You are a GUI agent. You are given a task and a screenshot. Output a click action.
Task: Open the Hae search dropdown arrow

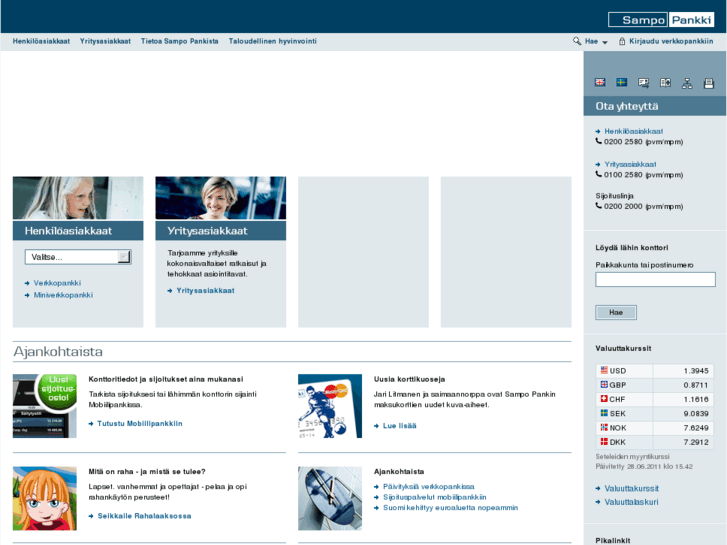click(x=605, y=42)
